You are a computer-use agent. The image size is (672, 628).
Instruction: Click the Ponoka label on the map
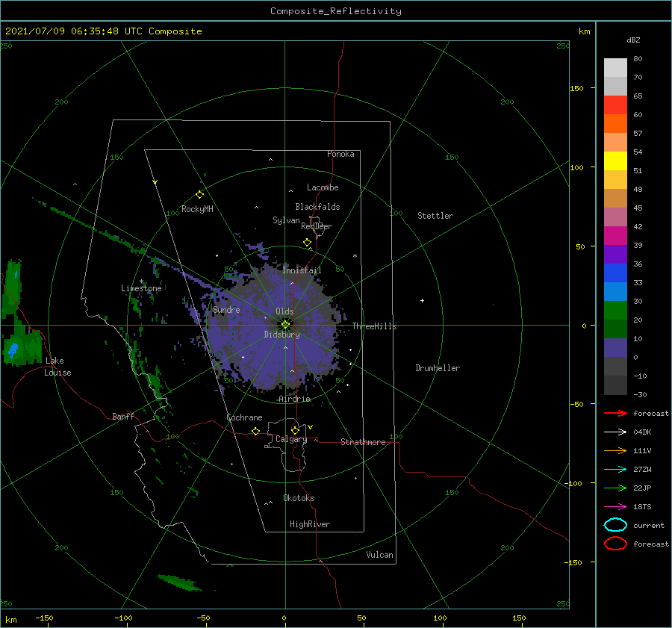(340, 154)
